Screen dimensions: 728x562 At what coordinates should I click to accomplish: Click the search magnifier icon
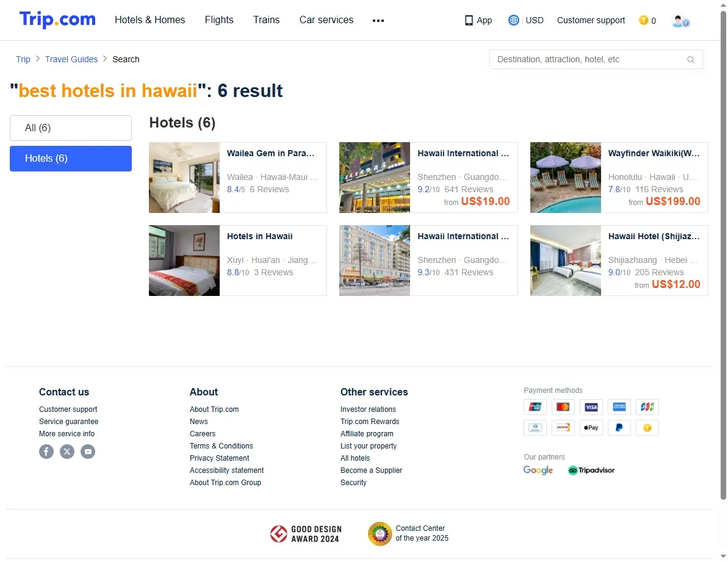690,59
